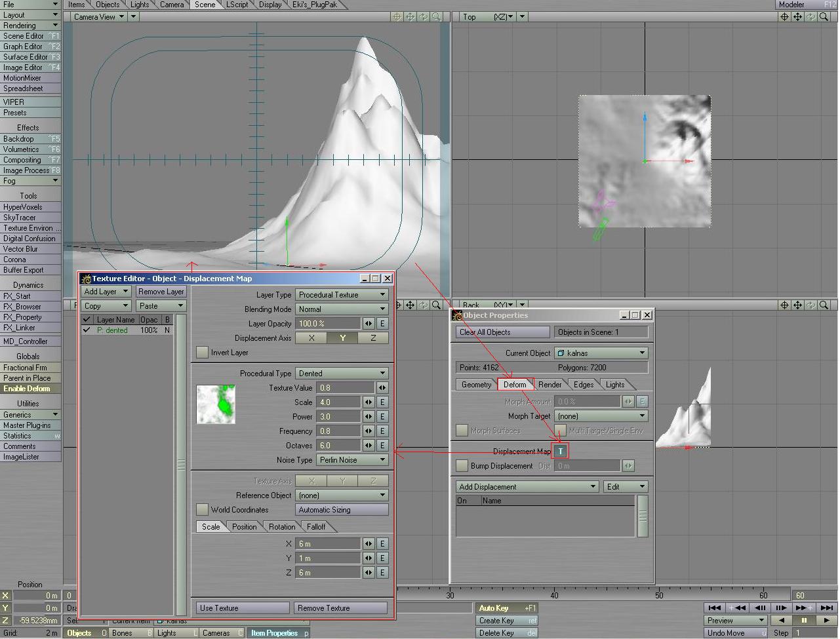This screenshot has height=639, width=840.
Task: Open Blending Mode dropdown
Action: [342, 309]
